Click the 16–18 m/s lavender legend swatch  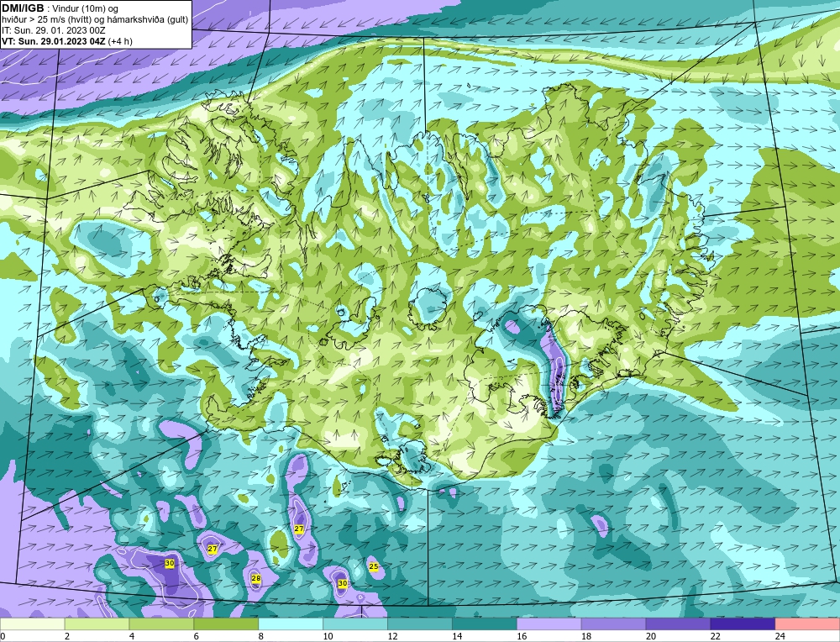tap(549, 624)
